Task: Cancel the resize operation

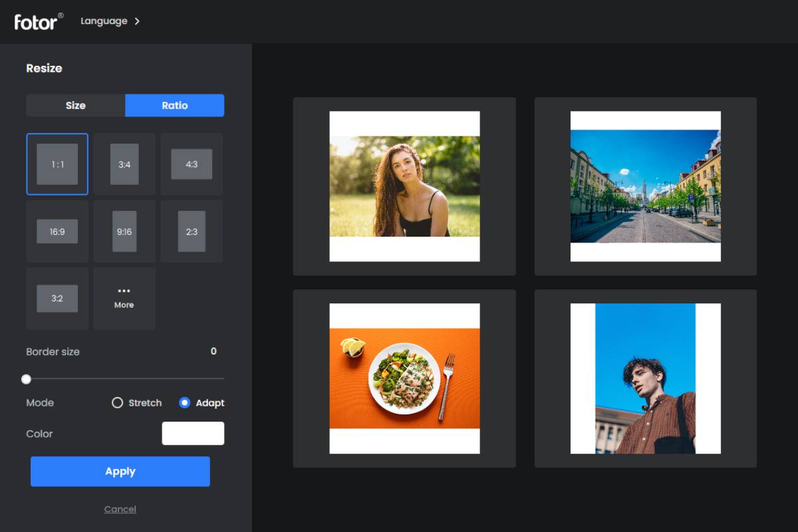Action: coord(120,509)
